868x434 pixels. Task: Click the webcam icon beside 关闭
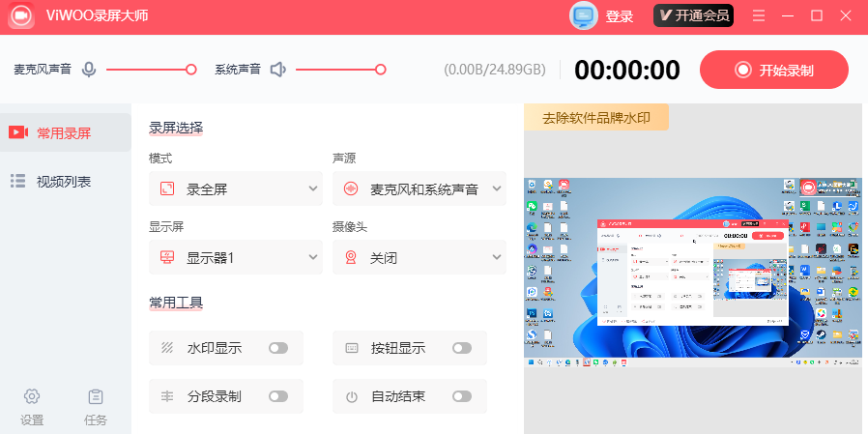coord(351,257)
